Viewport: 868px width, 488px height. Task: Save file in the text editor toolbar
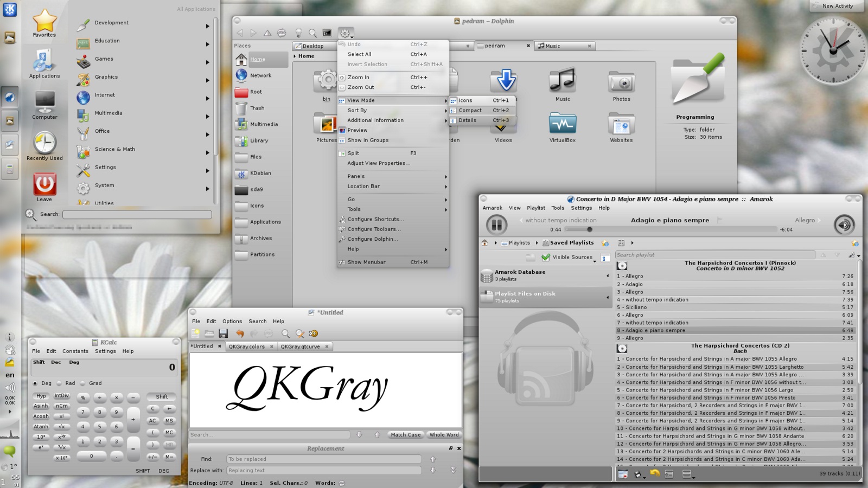[223, 333]
